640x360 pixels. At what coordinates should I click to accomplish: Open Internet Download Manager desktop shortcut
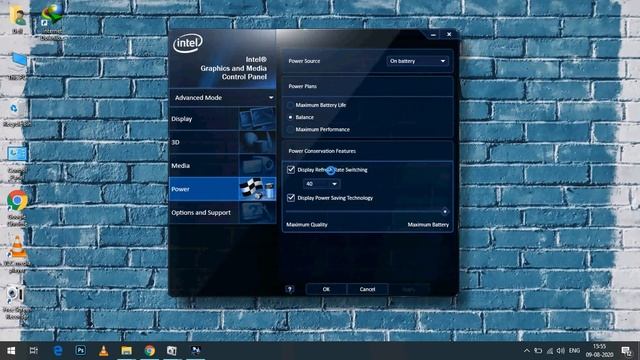(x=51, y=21)
